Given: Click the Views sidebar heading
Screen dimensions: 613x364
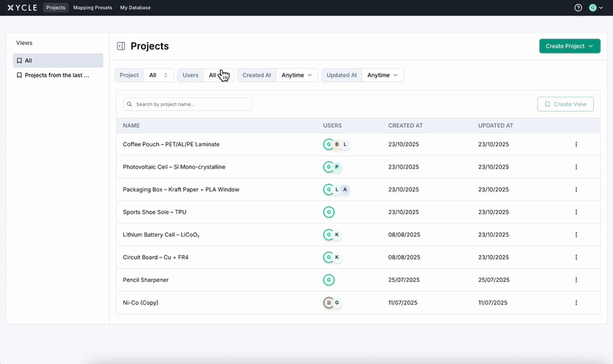Looking at the screenshot, I should click(x=25, y=43).
